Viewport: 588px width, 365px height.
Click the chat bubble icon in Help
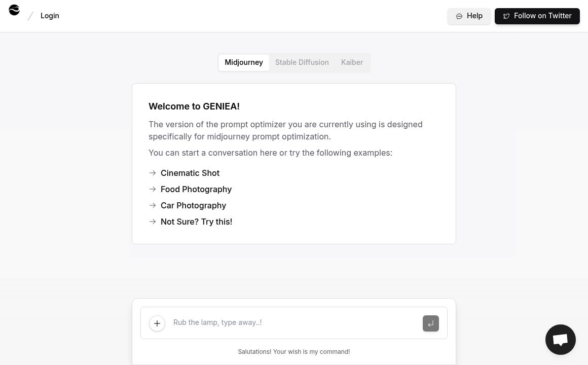click(459, 16)
